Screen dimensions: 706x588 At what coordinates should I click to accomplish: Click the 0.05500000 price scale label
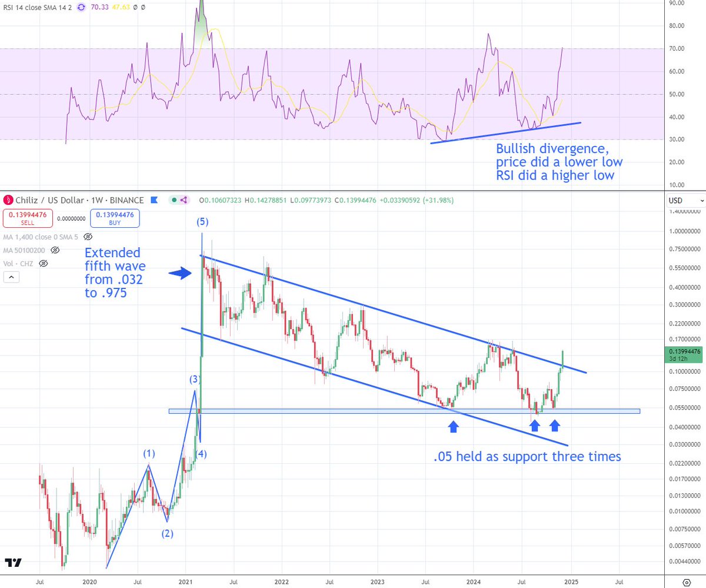tap(684, 408)
